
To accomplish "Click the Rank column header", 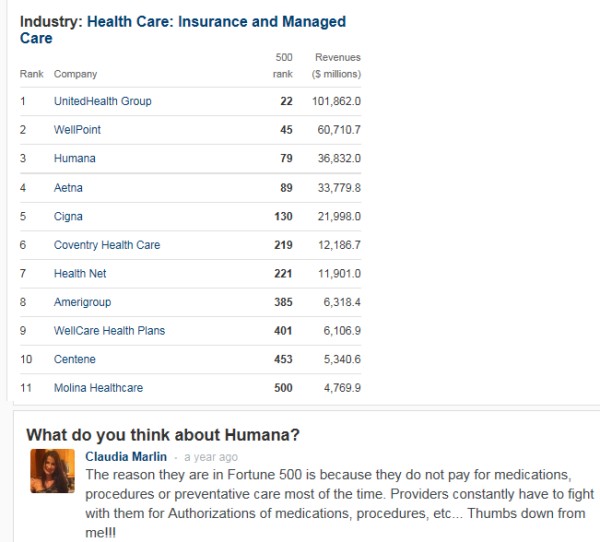I will point(31,74).
